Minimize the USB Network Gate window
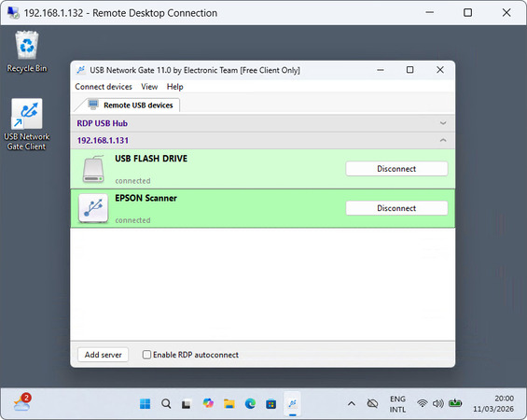The width and height of the screenshot is (527, 420). coord(381,70)
